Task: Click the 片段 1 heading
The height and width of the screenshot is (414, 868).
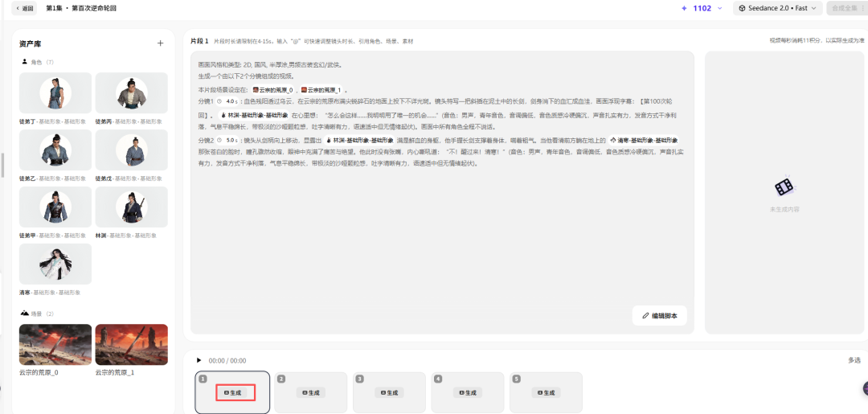Action: pyautogui.click(x=199, y=41)
